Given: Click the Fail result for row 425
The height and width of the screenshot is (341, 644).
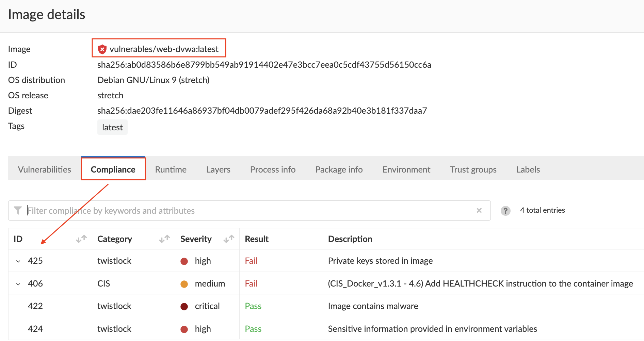Looking at the screenshot, I should 251,261.
